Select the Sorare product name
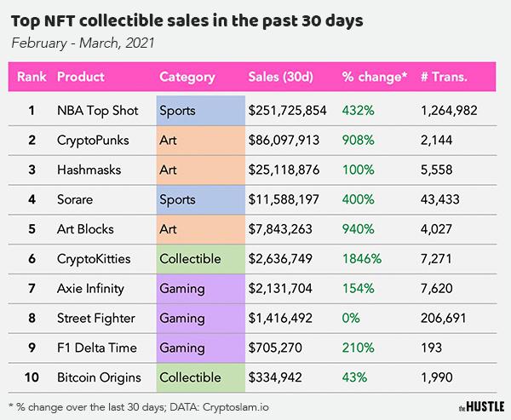The height and width of the screenshot is (420, 511). (77, 198)
